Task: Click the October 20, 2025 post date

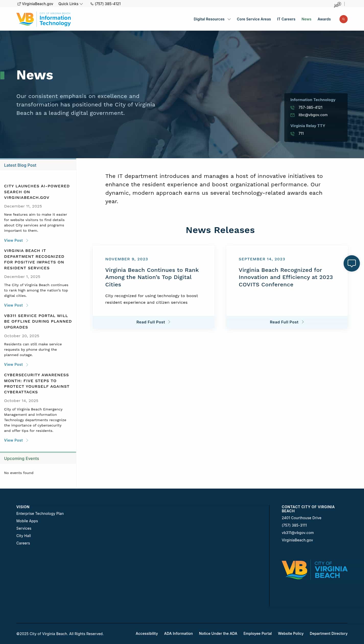Action: pos(22,336)
